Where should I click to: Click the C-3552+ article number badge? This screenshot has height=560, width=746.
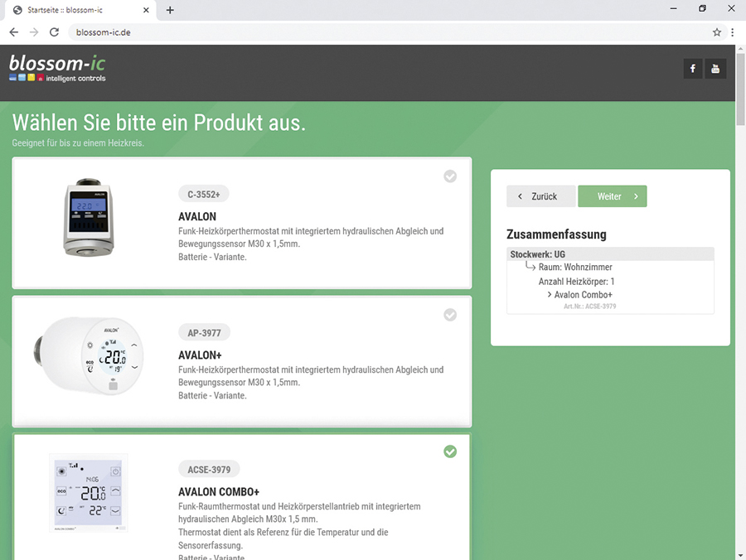(x=204, y=195)
